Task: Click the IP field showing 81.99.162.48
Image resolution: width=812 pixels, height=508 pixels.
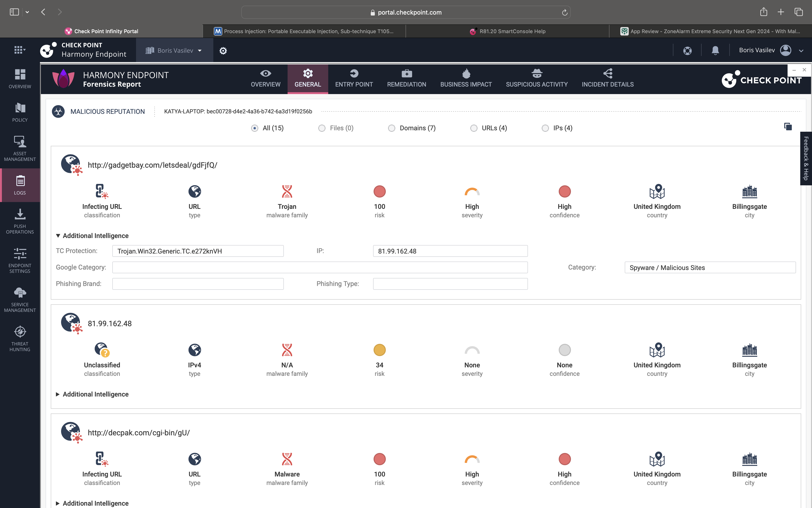Action: click(x=450, y=251)
